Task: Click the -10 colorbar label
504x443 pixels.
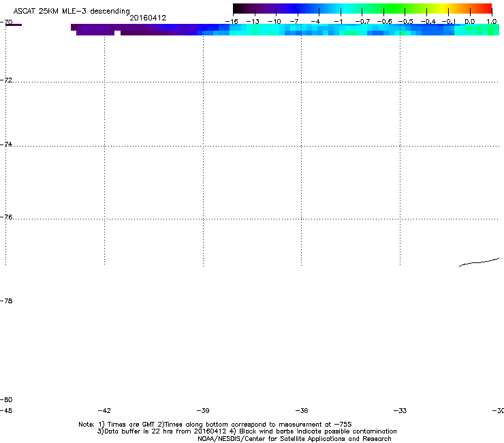Action: 274,22
